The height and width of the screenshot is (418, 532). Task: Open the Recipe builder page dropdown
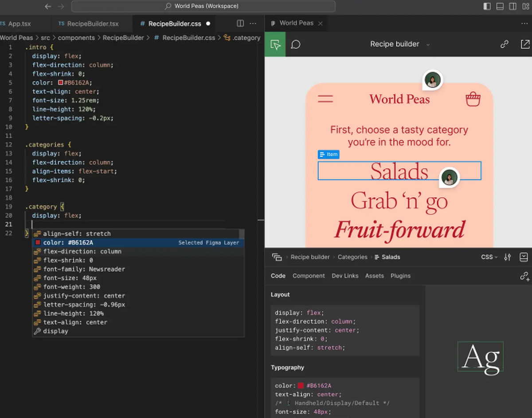pos(399,44)
